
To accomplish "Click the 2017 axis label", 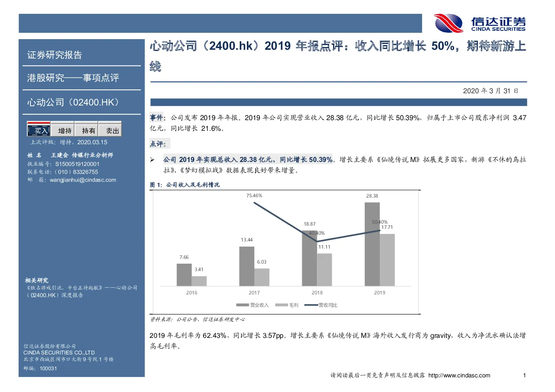I will (254, 293).
